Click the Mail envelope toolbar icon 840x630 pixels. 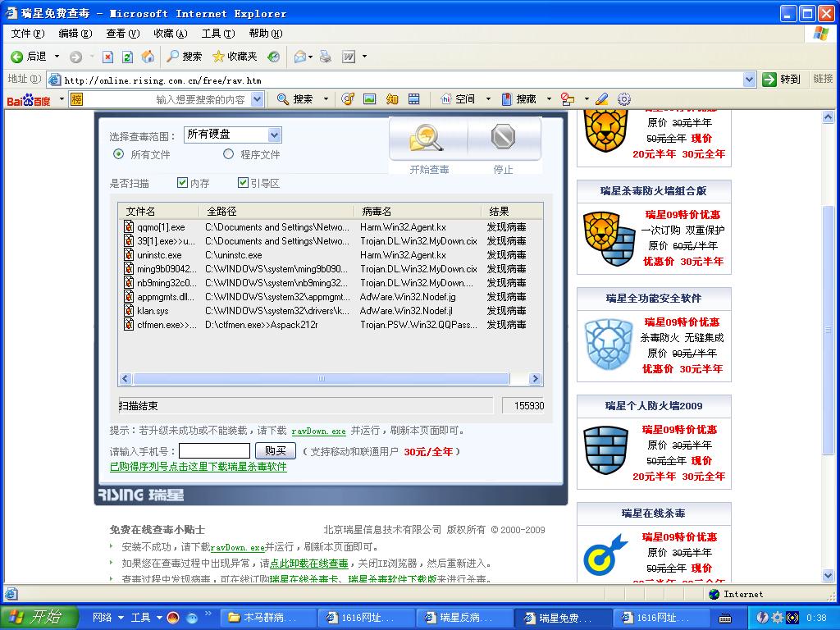[x=299, y=57]
